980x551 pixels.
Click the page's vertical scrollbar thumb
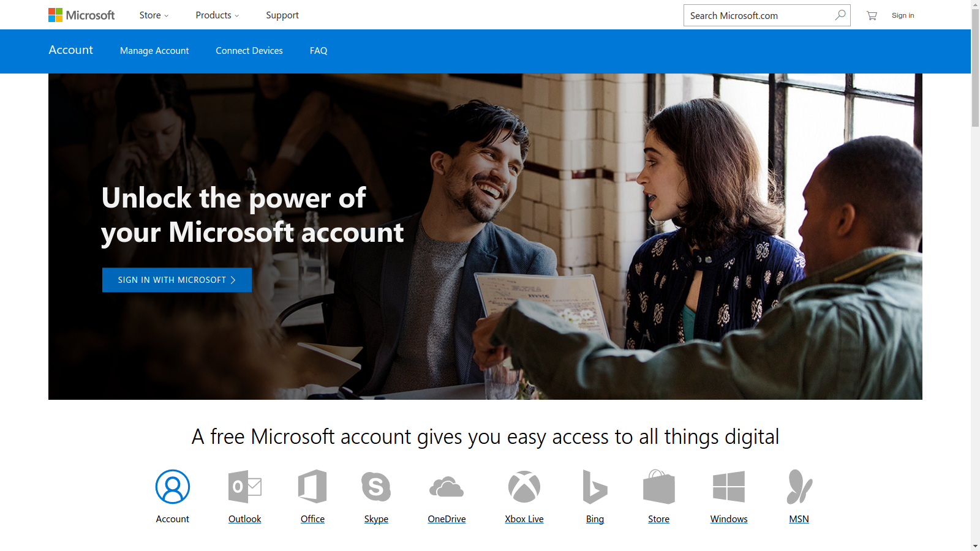pos(975,69)
